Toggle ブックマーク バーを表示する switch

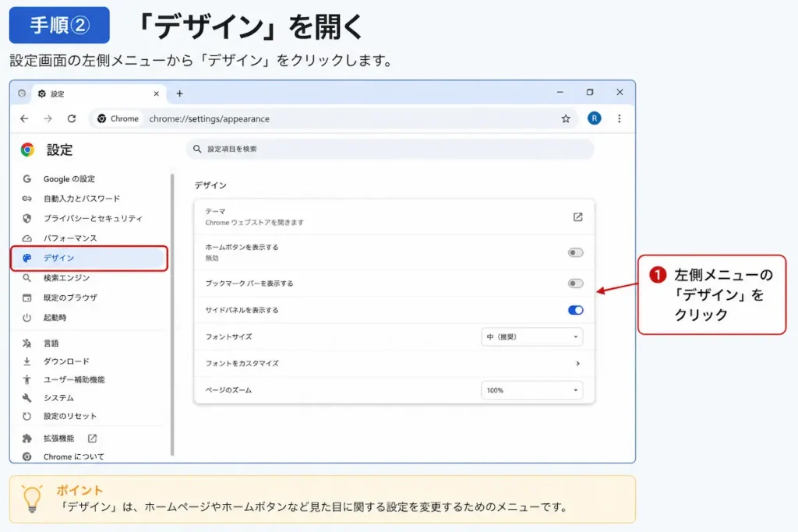575,284
